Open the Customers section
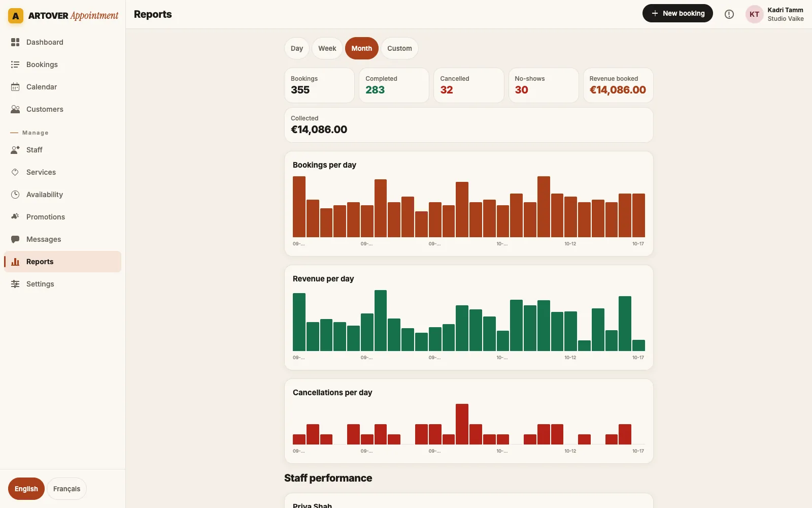Viewport: 812px width, 508px height. point(63,109)
